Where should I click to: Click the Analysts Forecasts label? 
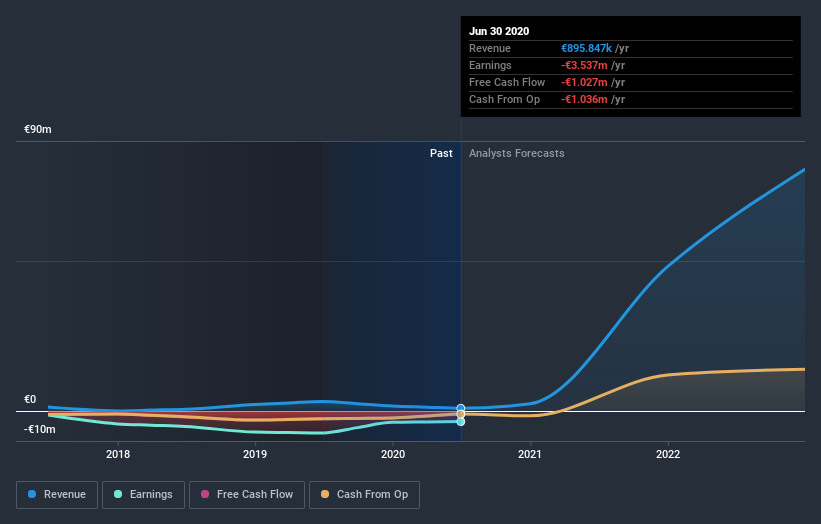pyautogui.click(x=517, y=153)
